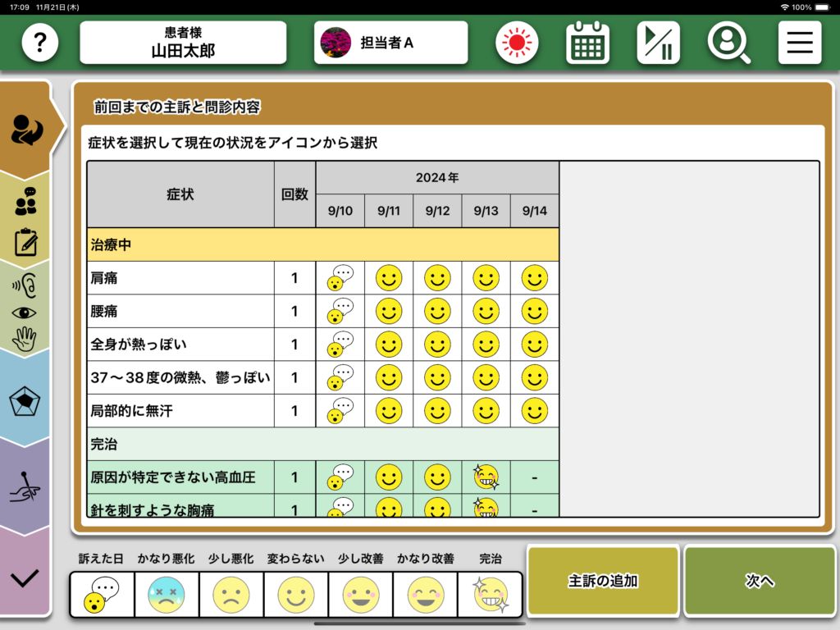840x630 pixels.
Task: Choose the 完治 sparkling face icon
Action: pyautogui.click(x=491, y=595)
